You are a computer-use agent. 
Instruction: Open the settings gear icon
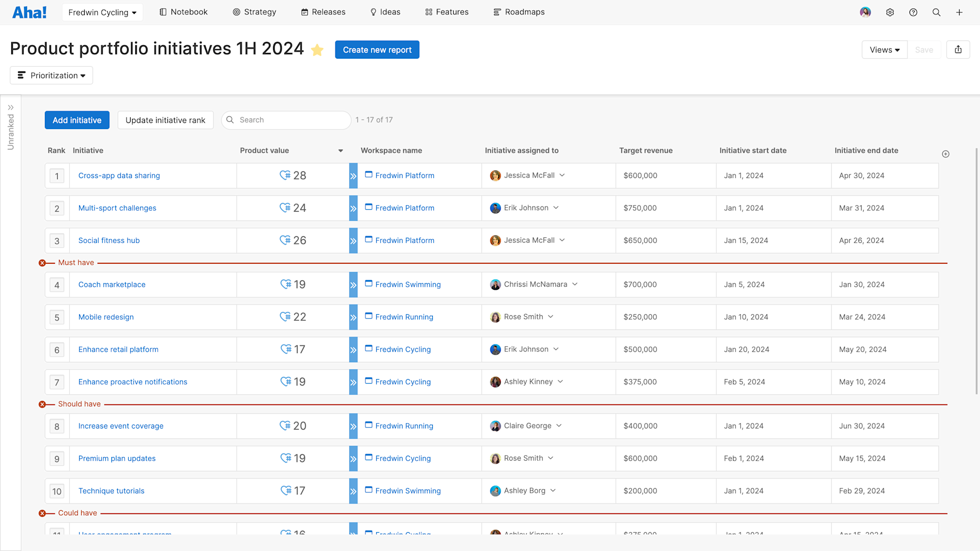click(x=890, y=12)
